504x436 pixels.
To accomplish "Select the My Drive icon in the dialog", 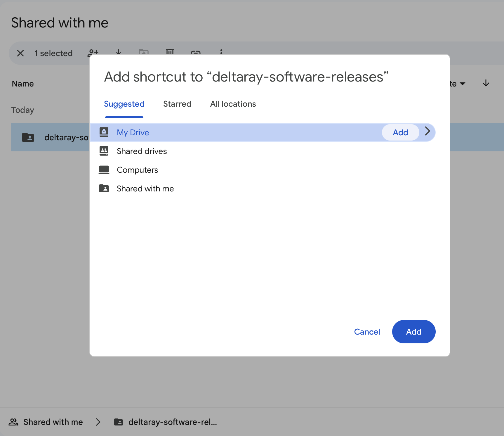I will pyautogui.click(x=104, y=132).
